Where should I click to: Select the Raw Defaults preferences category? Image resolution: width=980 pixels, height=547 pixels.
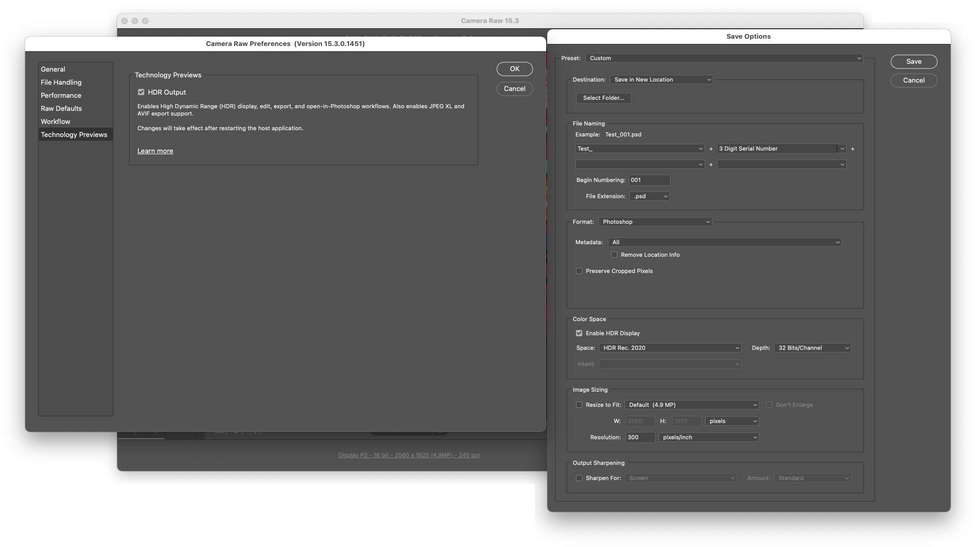[x=61, y=108]
